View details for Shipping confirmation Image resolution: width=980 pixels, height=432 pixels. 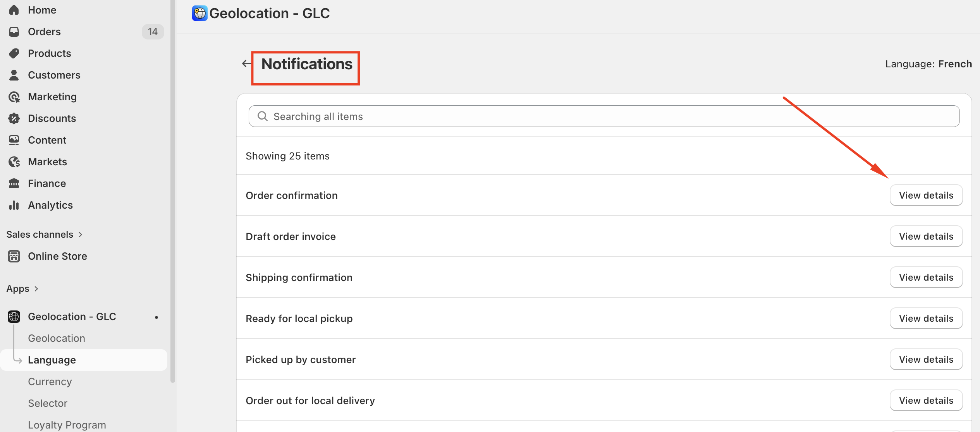pos(926,278)
